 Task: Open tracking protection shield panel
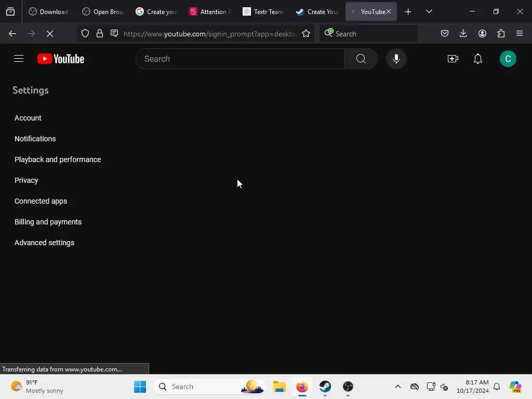85,34
